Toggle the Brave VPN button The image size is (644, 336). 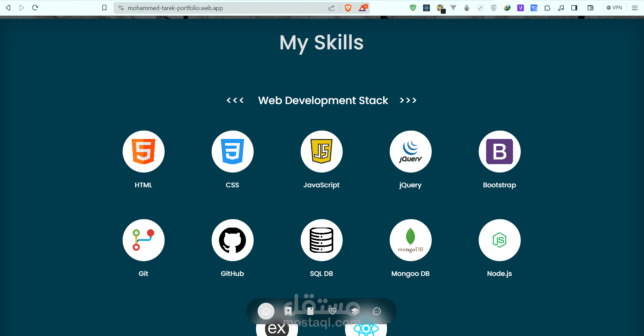(x=614, y=8)
